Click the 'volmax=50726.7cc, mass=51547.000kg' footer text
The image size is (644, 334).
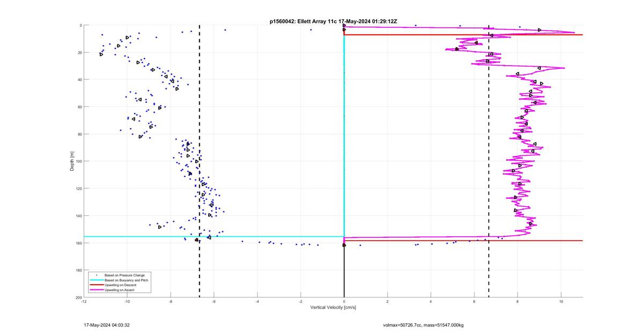[423, 325]
